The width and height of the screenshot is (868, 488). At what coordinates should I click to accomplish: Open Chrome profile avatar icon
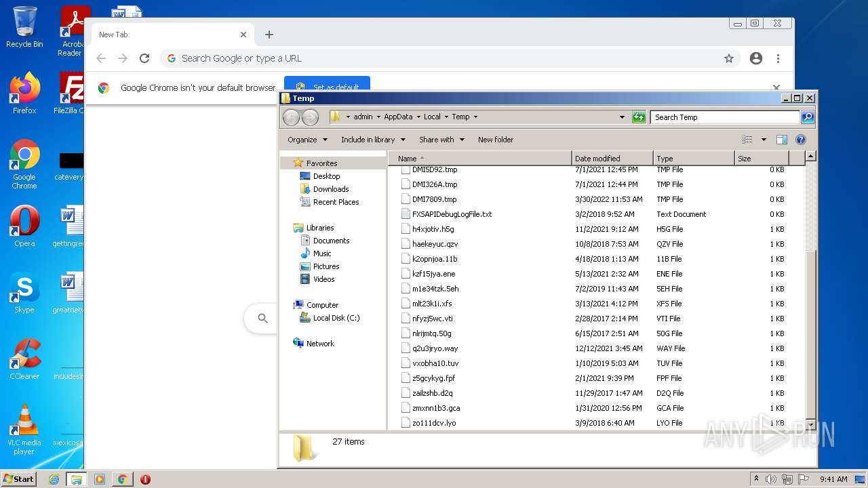point(756,58)
